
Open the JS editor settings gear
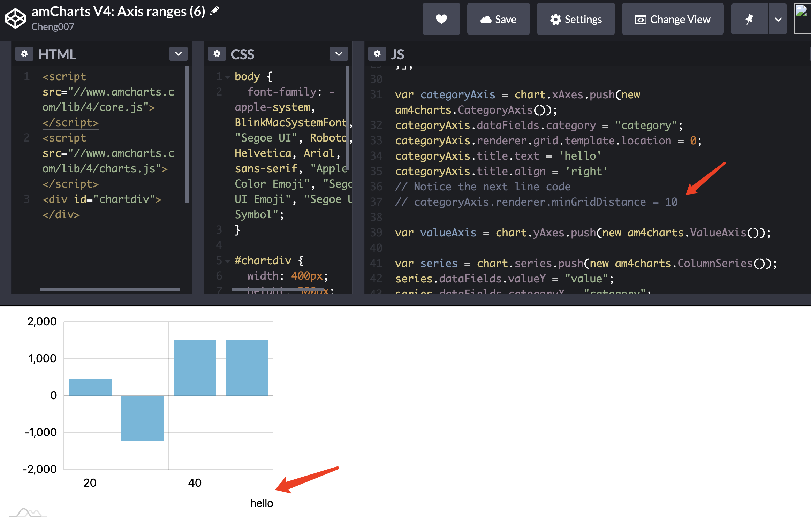point(377,54)
